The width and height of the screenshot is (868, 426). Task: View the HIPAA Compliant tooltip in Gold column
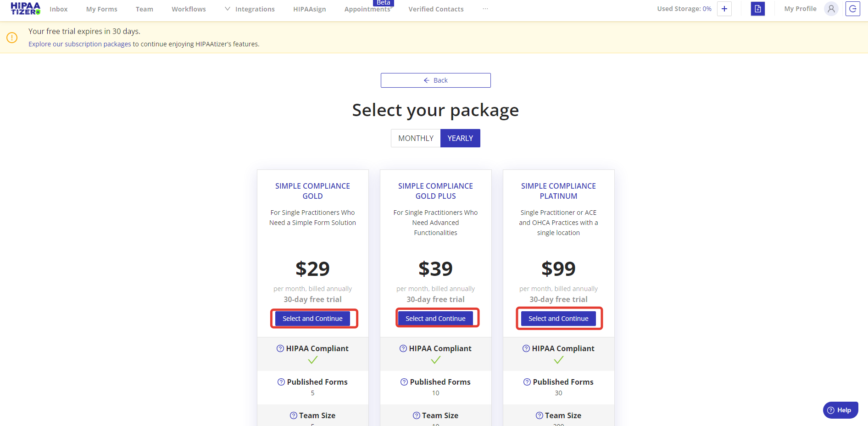click(x=280, y=348)
